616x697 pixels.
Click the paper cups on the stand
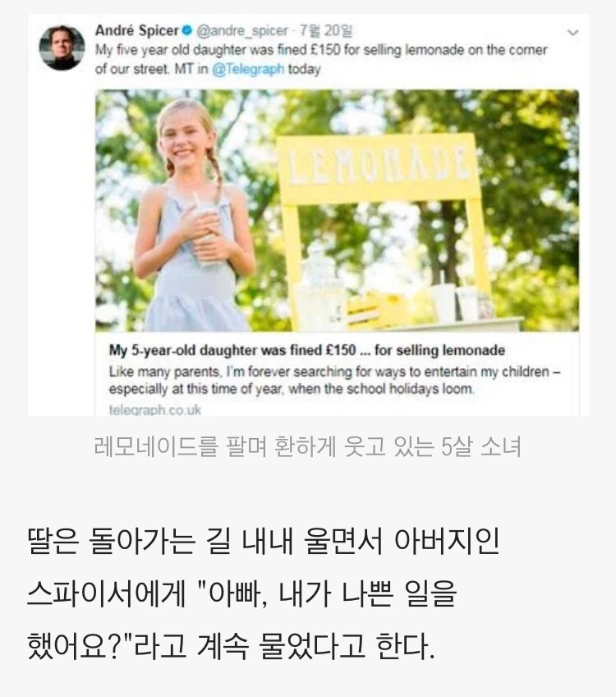[455, 302]
